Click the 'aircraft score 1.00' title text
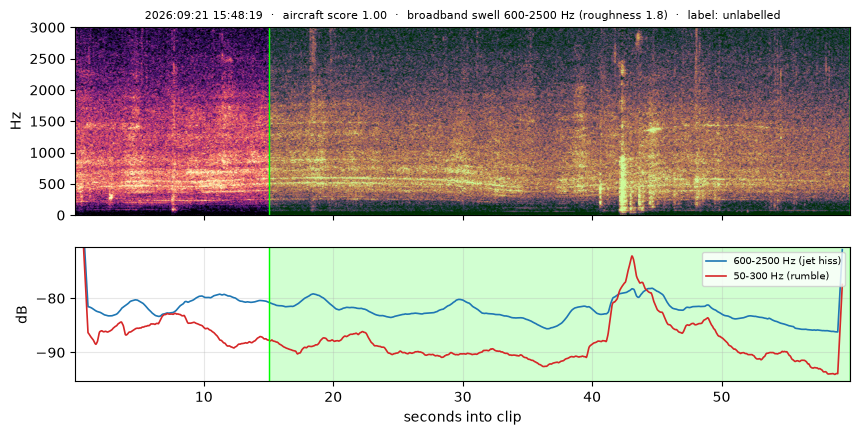Image resolution: width=860 pixels, height=435 pixels. [335, 15]
